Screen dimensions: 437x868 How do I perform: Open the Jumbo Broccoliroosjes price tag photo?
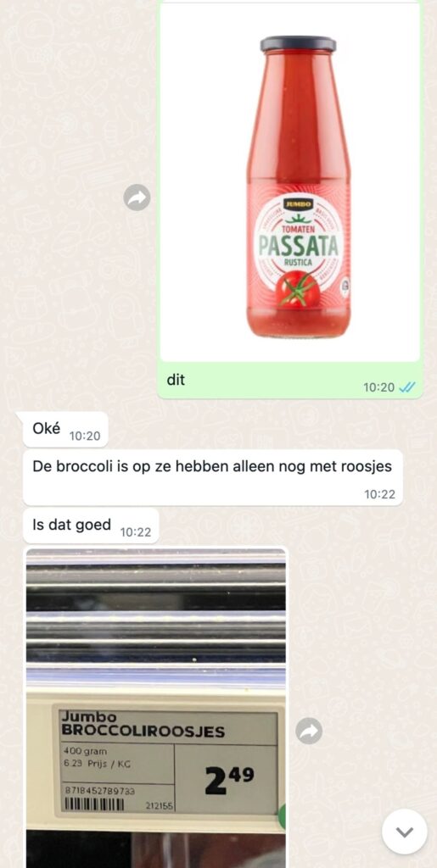[x=156, y=708]
